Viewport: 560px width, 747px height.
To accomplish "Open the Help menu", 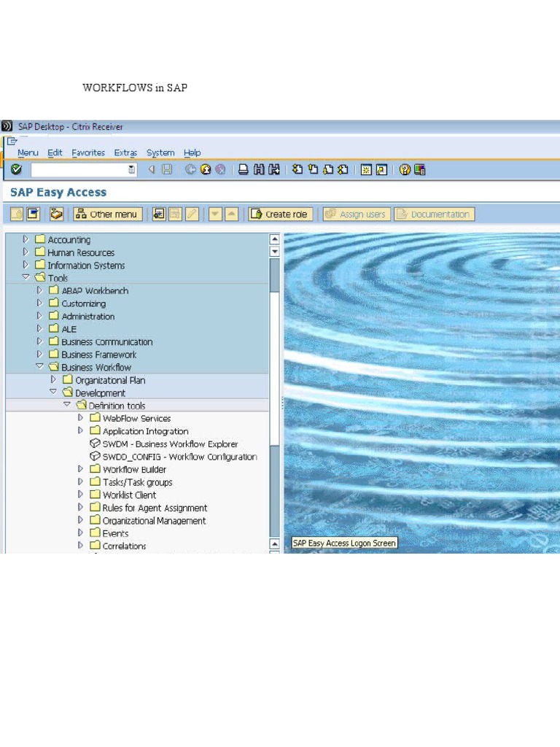I will [192, 152].
